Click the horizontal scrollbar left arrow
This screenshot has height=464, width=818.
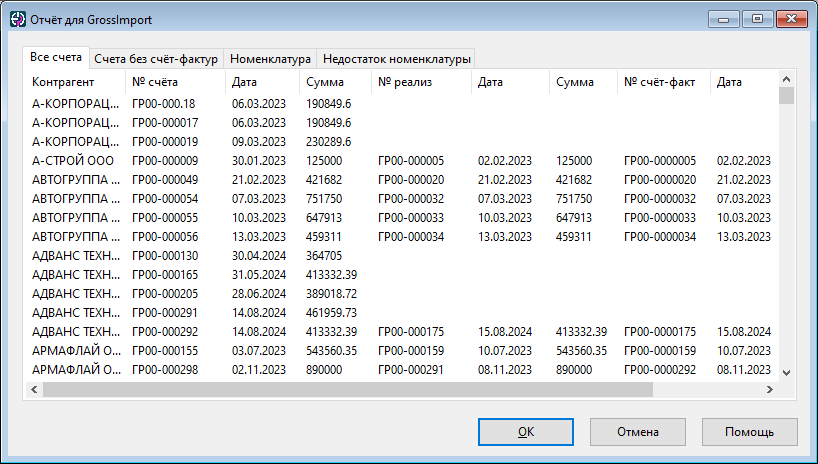pos(34,389)
